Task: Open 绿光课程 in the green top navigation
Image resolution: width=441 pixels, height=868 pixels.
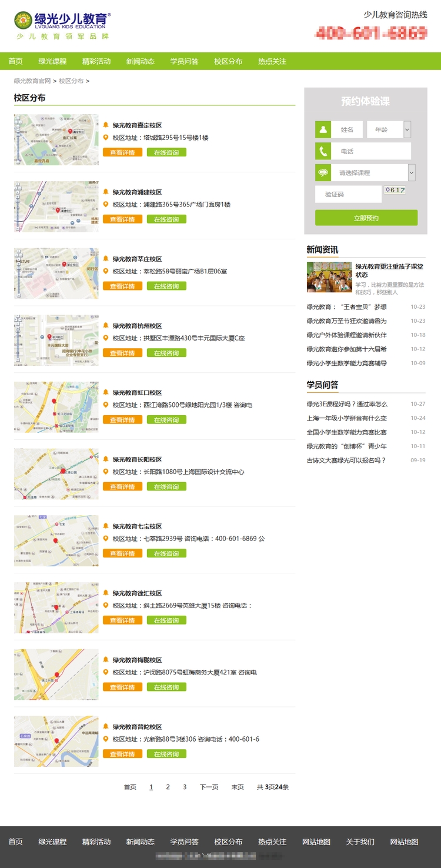Action: click(53, 61)
